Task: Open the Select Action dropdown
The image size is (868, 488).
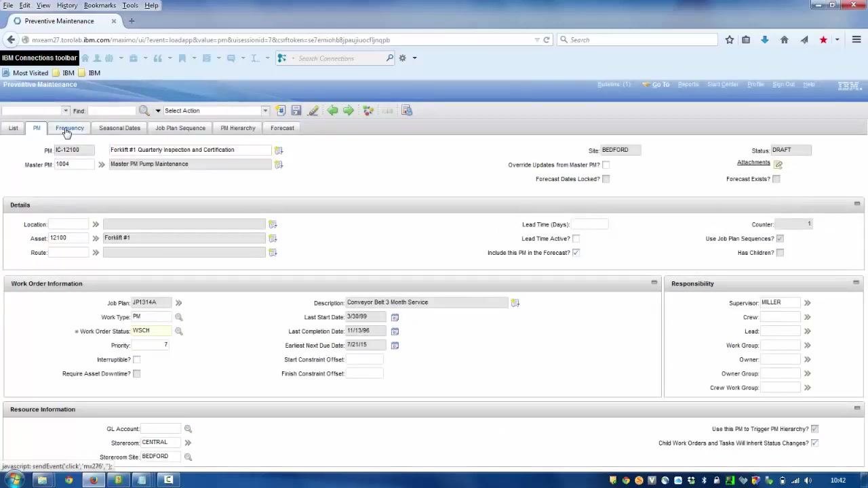Action: (x=265, y=110)
